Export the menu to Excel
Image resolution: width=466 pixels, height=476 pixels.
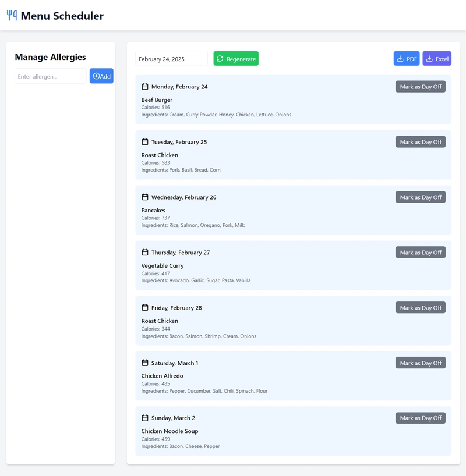pos(437,59)
